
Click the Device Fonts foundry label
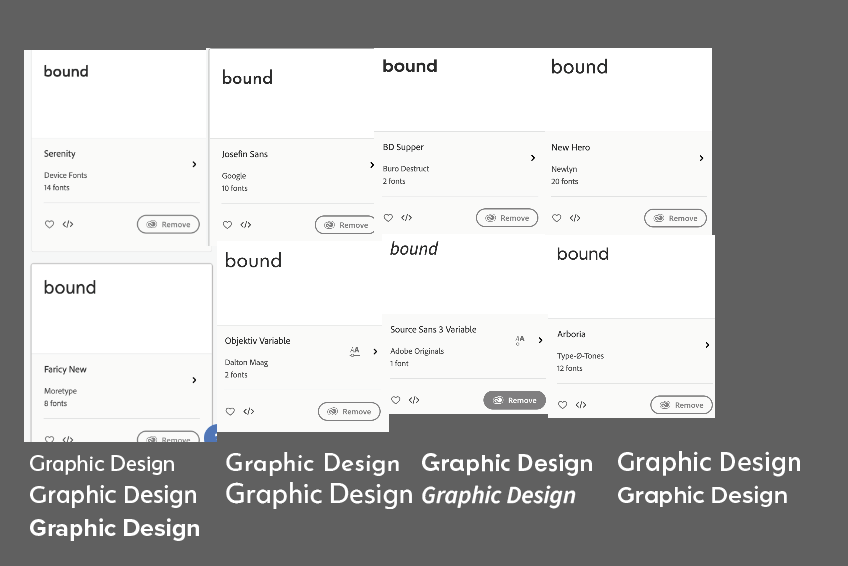tap(65, 175)
